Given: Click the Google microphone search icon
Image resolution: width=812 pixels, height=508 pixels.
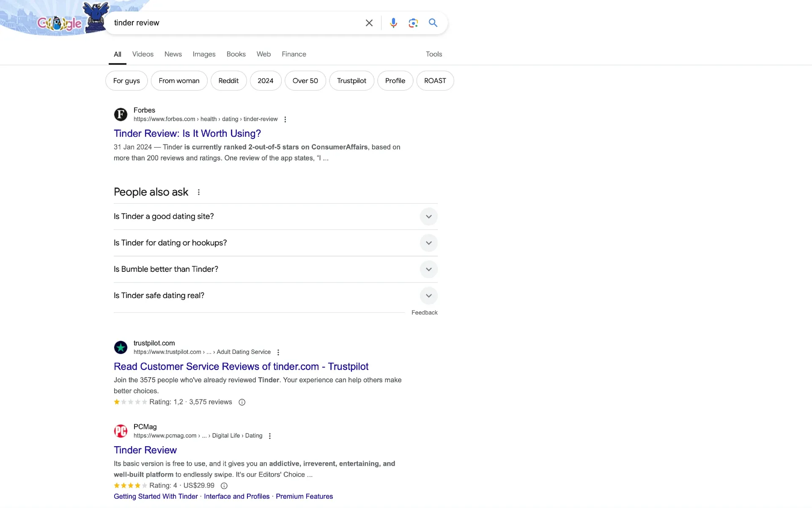Looking at the screenshot, I should pyautogui.click(x=393, y=22).
